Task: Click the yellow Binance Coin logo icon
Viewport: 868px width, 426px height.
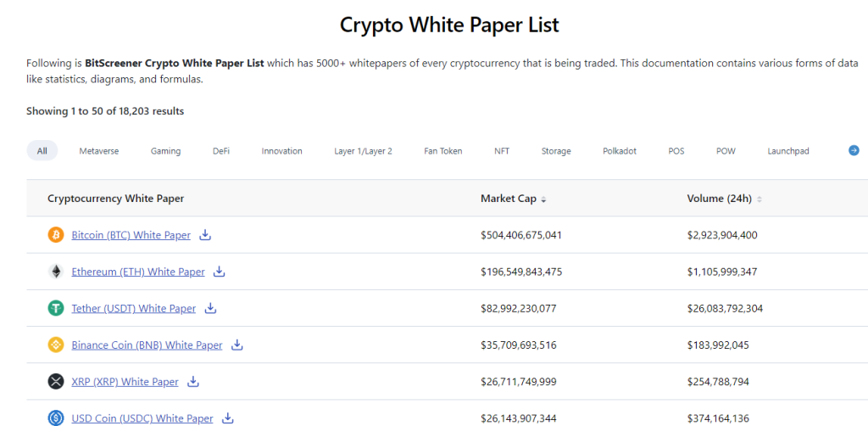Action: tap(56, 345)
